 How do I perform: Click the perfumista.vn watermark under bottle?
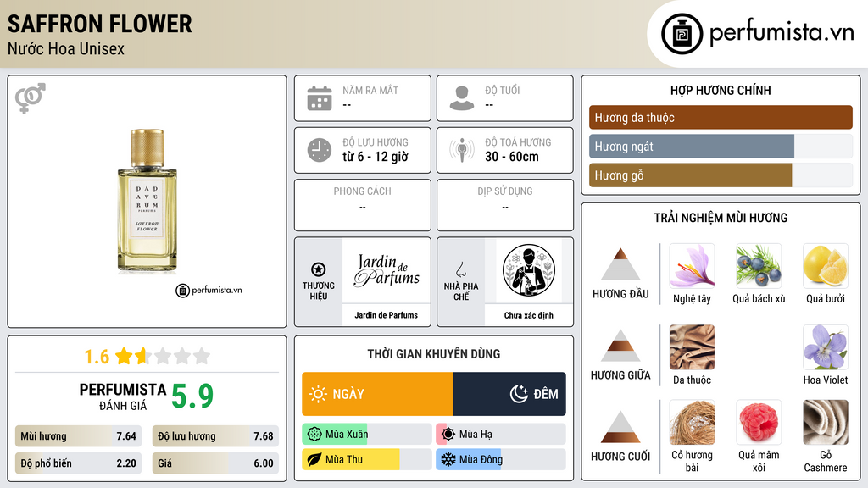click(209, 290)
